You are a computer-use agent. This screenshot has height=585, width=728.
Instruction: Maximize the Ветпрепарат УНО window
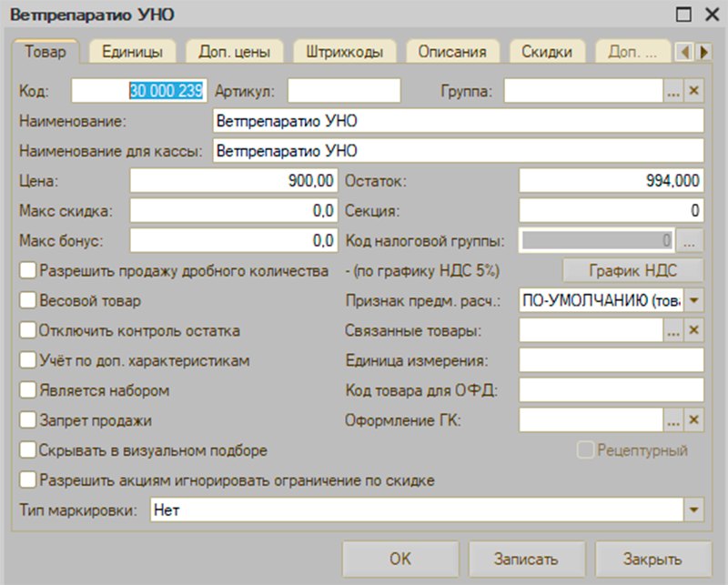(683, 15)
